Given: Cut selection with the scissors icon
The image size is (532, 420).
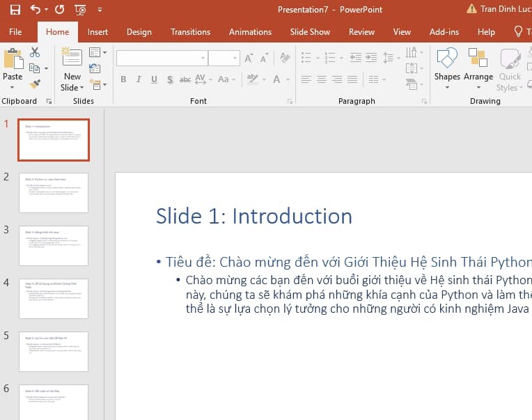Looking at the screenshot, I should point(35,52).
